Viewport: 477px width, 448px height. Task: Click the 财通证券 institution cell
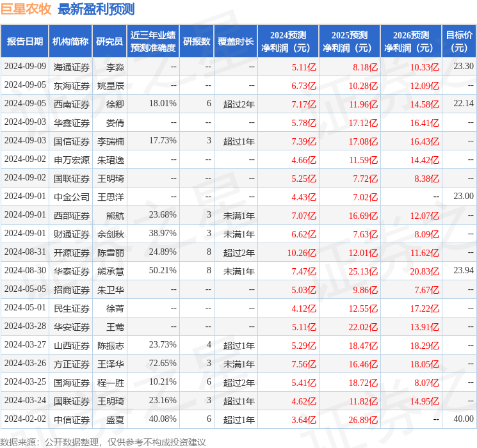[x=72, y=234]
